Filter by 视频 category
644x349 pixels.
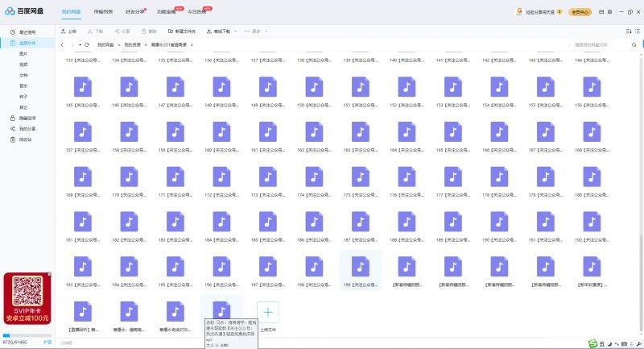(x=23, y=64)
